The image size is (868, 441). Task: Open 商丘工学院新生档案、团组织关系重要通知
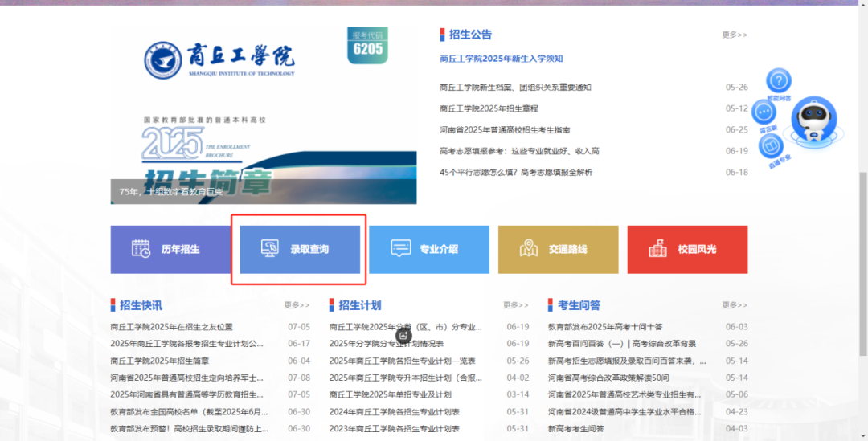(x=515, y=88)
